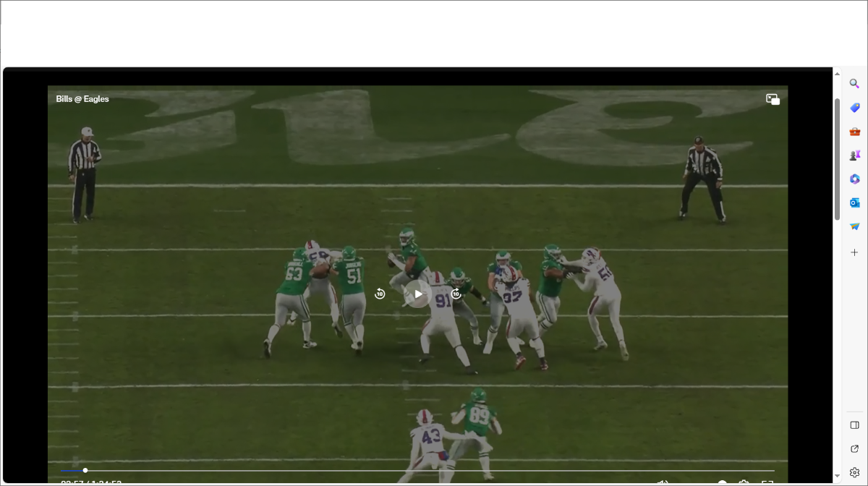The width and height of the screenshot is (868, 486).
Task: Open Search in the Edge sidebar
Action: click(x=854, y=84)
